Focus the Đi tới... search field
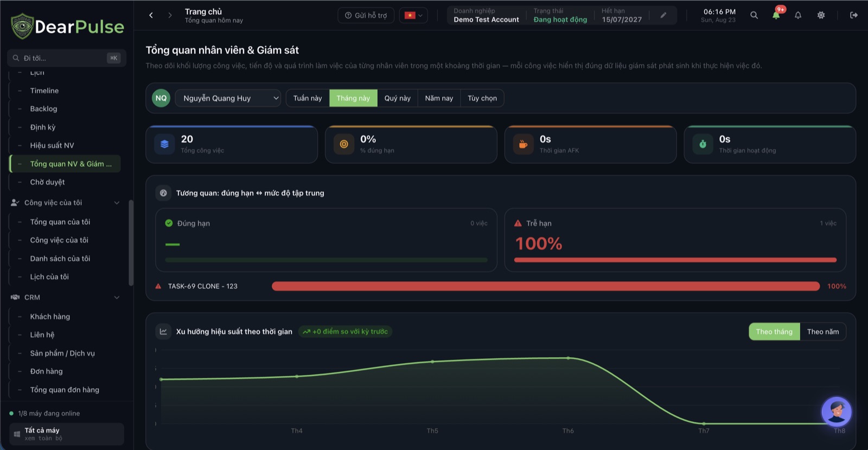 click(x=67, y=58)
